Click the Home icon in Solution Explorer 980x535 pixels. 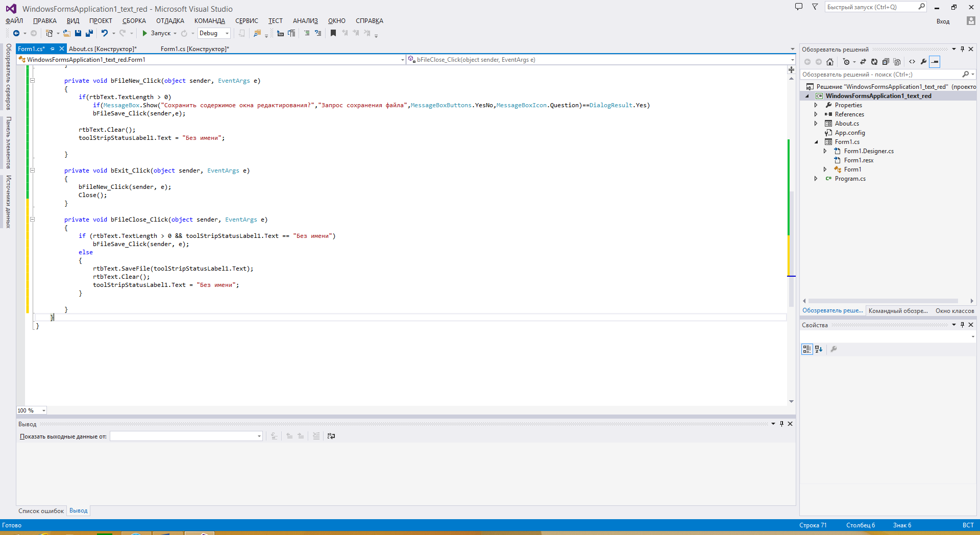coord(830,62)
